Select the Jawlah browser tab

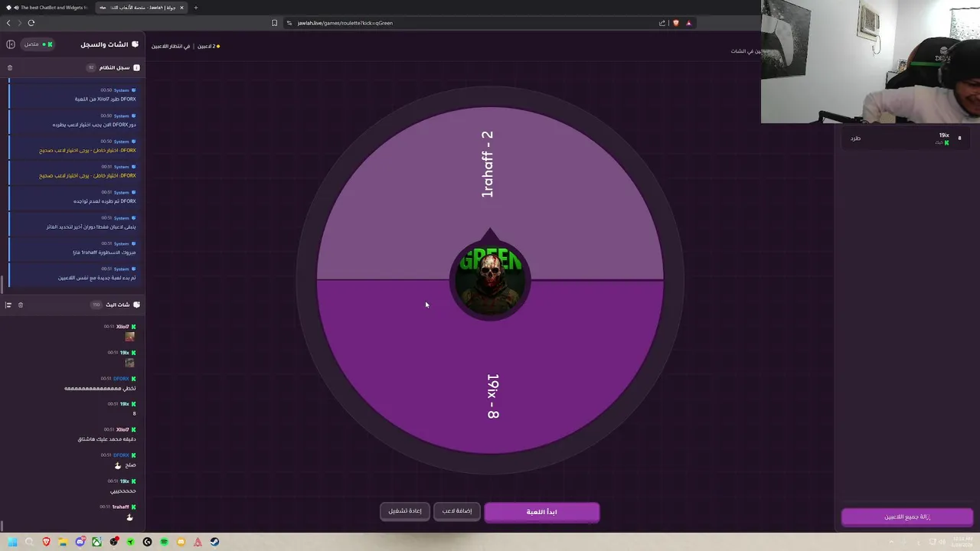140,8
